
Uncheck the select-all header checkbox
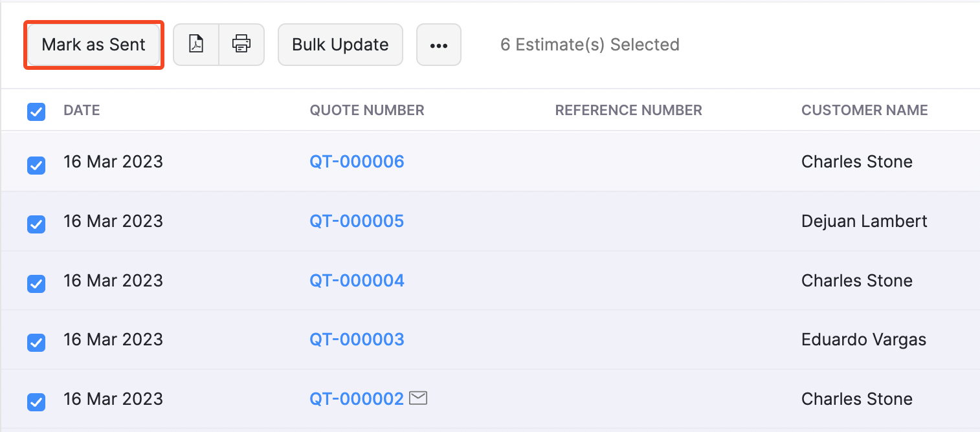coord(36,112)
